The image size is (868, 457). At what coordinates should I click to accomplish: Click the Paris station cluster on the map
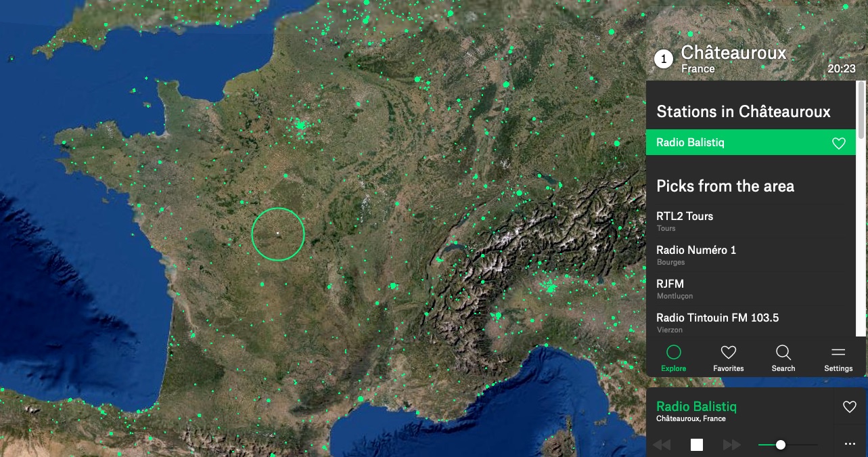click(x=301, y=125)
